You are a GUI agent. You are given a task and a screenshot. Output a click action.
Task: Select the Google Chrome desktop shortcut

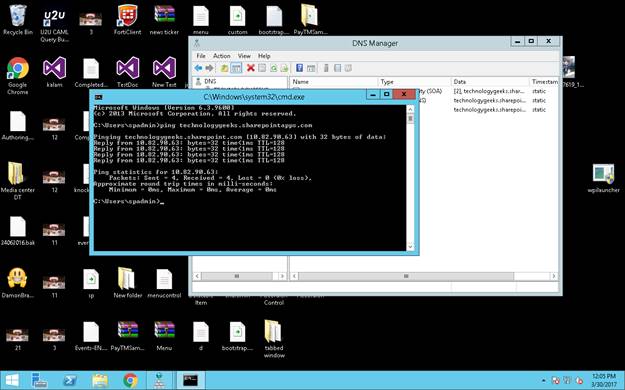(18, 76)
